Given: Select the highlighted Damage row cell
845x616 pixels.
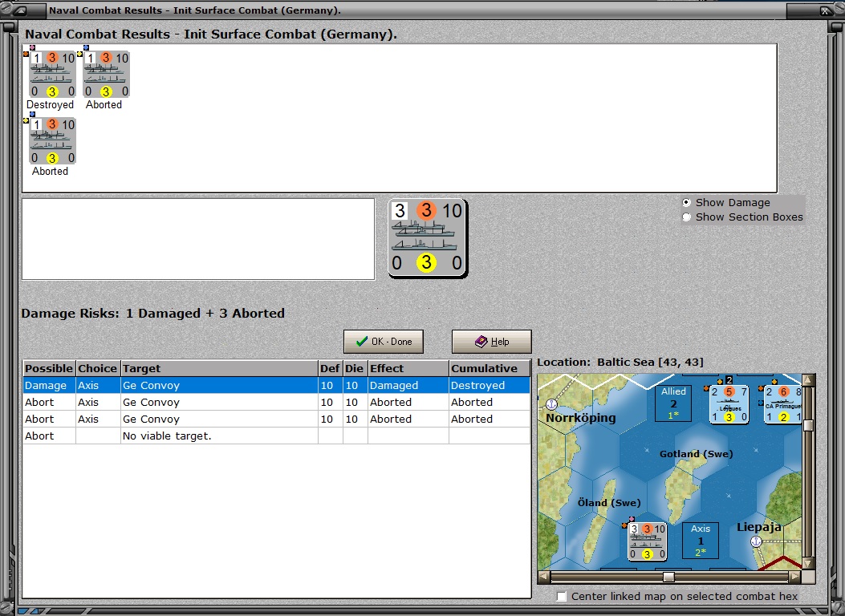Looking at the screenshot, I should (x=49, y=386).
